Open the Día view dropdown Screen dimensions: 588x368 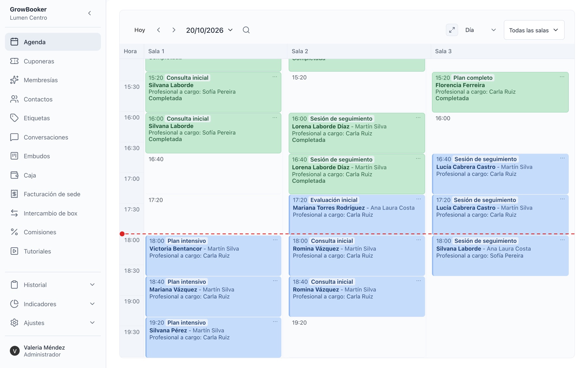[x=480, y=30]
